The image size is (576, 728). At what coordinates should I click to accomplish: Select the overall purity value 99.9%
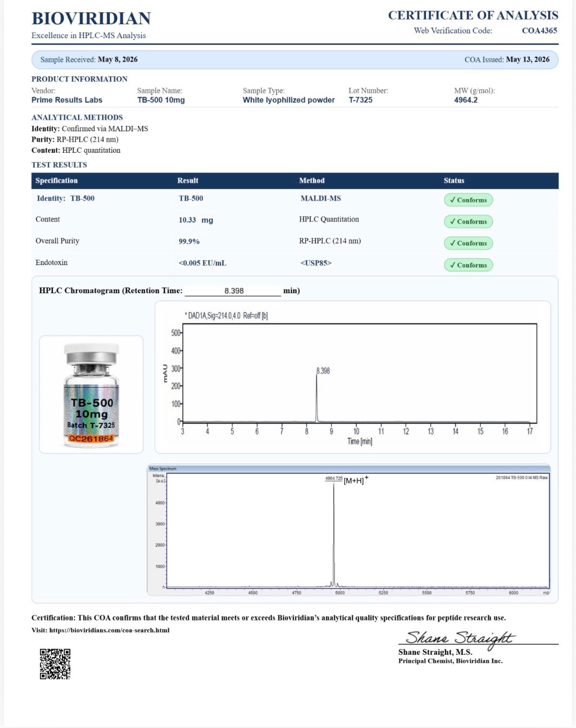189,241
